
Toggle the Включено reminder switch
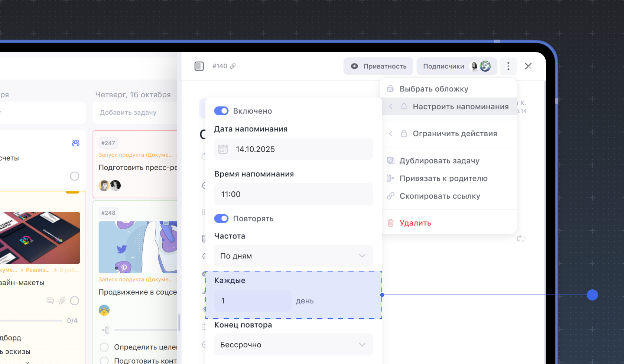pyautogui.click(x=221, y=111)
